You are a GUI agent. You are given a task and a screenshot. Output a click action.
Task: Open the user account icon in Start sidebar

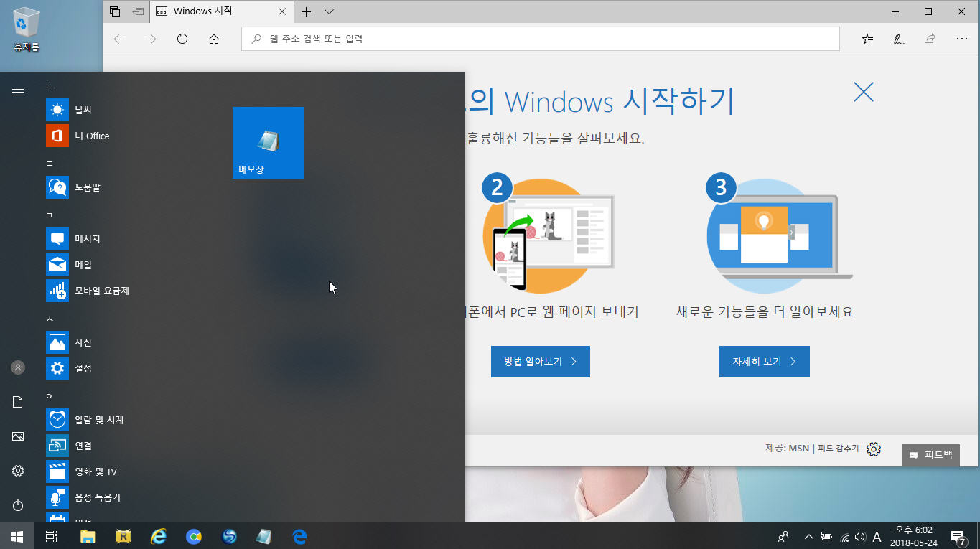18,367
